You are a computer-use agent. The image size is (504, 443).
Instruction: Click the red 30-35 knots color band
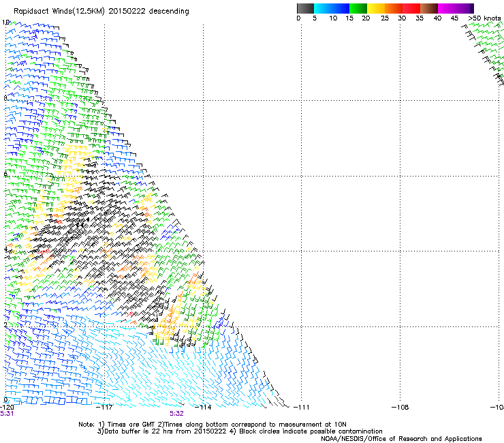pos(411,8)
